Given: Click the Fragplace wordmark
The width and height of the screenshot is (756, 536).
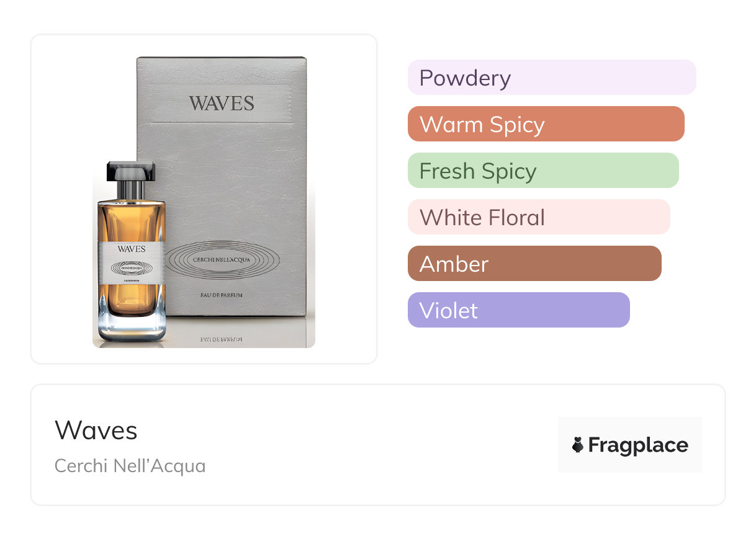Looking at the screenshot, I should click(638, 445).
